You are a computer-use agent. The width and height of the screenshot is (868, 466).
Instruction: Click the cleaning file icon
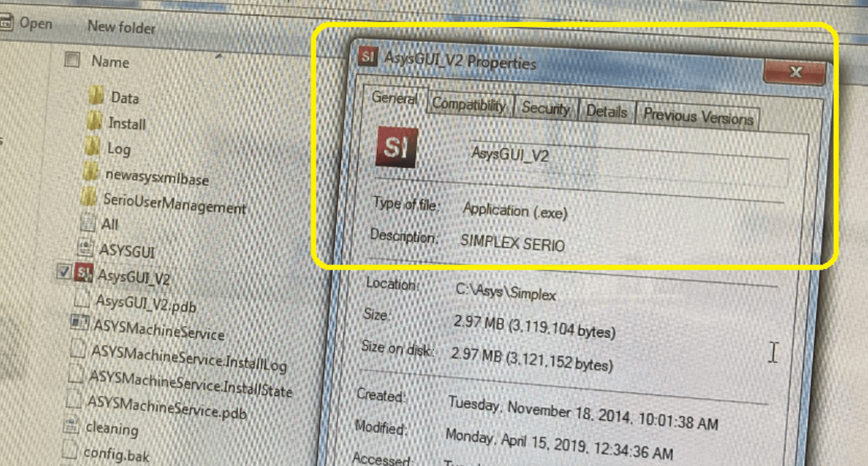[71, 425]
